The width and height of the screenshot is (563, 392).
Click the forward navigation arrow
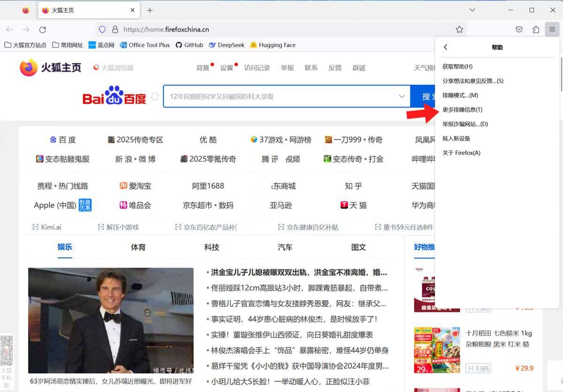click(x=26, y=30)
